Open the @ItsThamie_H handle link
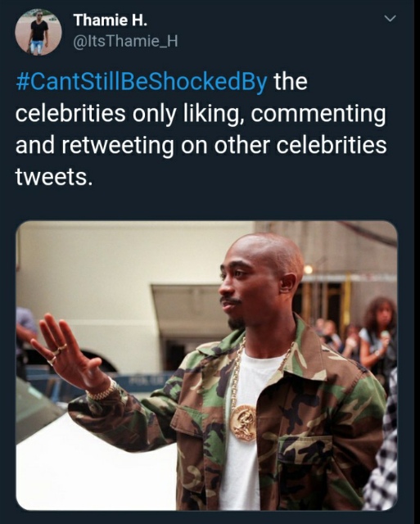The width and height of the screenshot is (420, 524). click(125, 42)
